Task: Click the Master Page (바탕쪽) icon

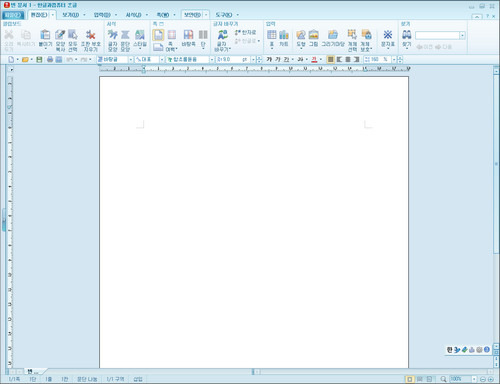Action: (188, 35)
